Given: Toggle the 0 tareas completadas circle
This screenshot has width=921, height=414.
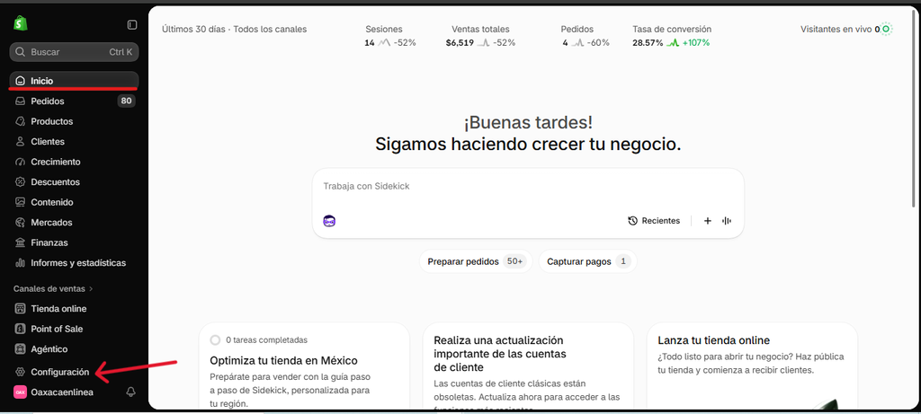Looking at the screenshot, I should (x=215, y=340).
